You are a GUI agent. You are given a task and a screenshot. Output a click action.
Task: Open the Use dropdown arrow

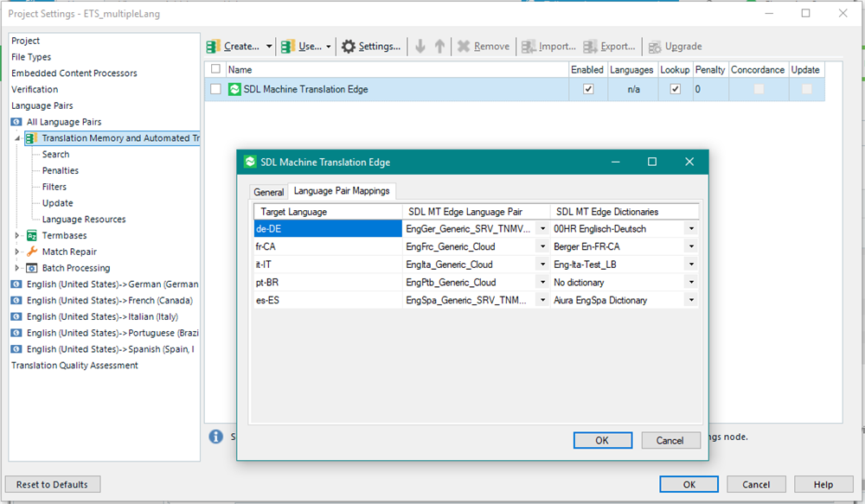click(x=328, y=47)
